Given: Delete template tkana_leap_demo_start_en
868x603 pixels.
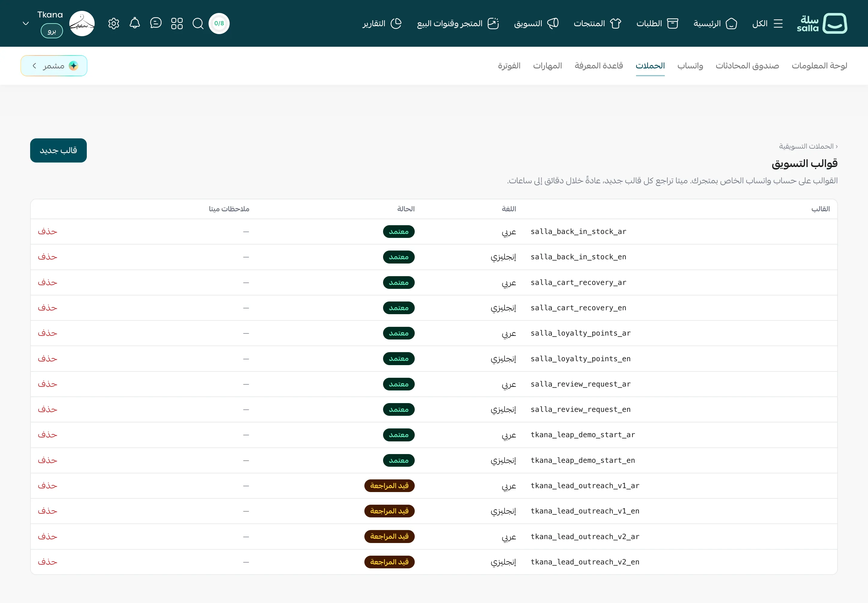Looking at the screenshot, I should pyautogui.click(x=48, y=460).
